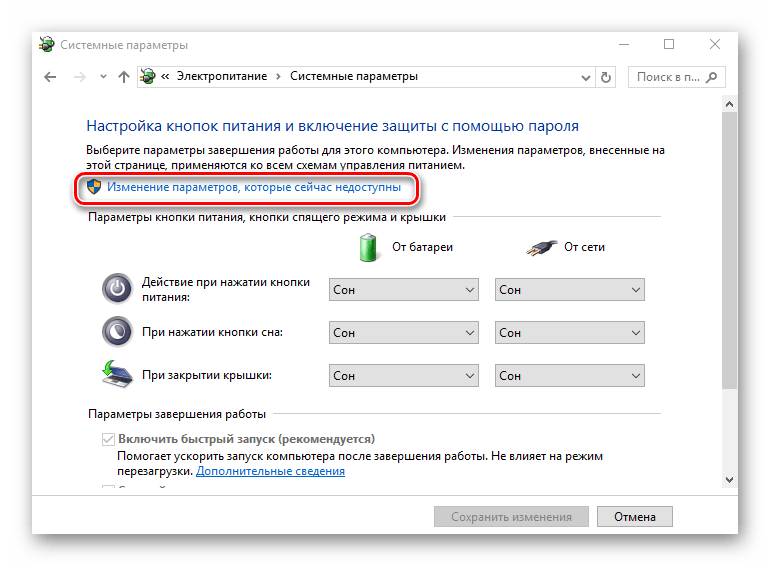Open power button action dropdown for battery
The image size is (770, 566).
tap(404, 290)
